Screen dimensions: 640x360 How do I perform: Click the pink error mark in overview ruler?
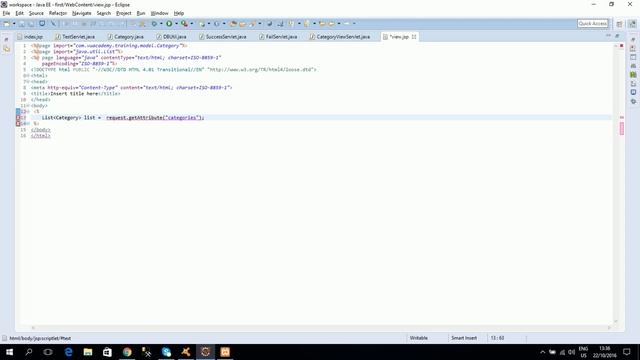coord(622,129)
